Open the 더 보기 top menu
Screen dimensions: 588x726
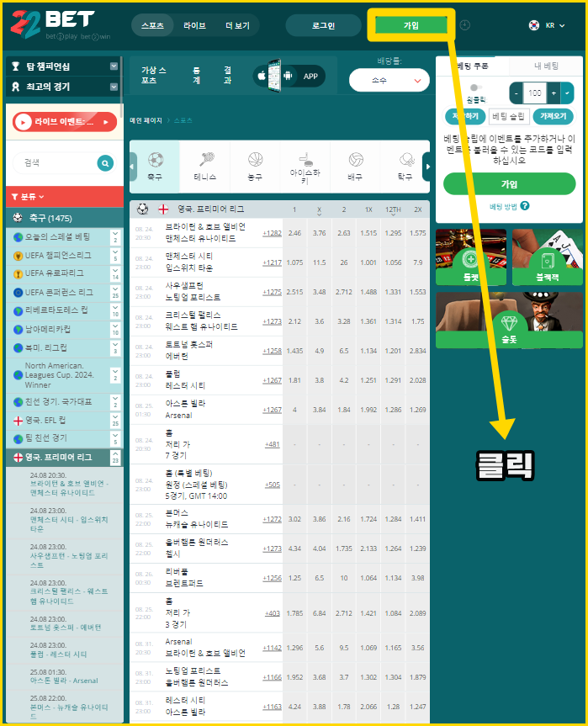click(x=237, y=25)
